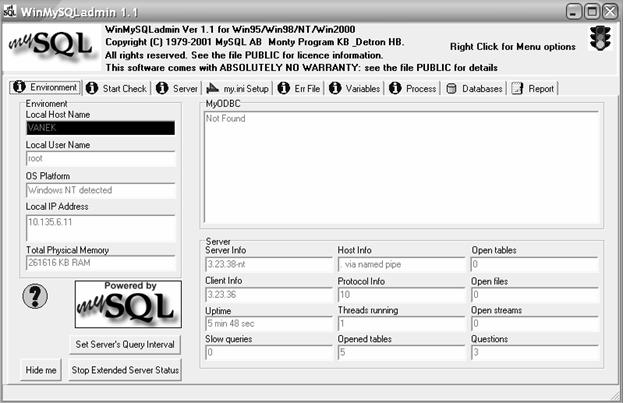
Task: Click the info icon on the Variables tab
Action: tap(335, 88)
